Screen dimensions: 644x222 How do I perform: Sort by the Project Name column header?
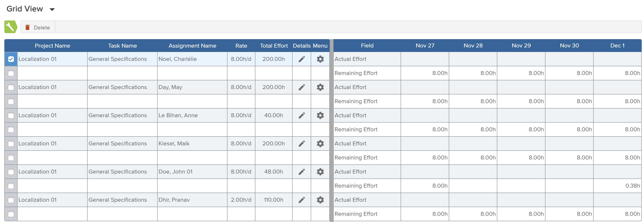(x=52, y=46)
